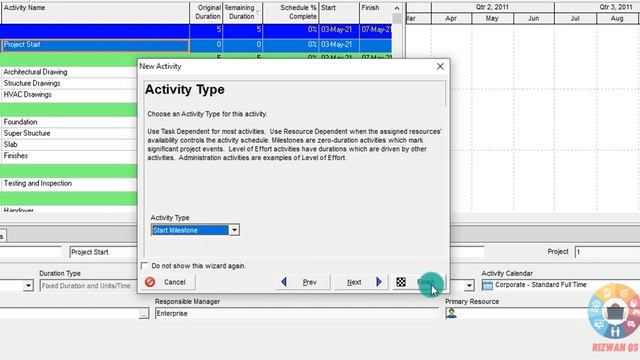Go back with the Prev button
This screenshot has height=360, width=640.
tap(304, 282)
